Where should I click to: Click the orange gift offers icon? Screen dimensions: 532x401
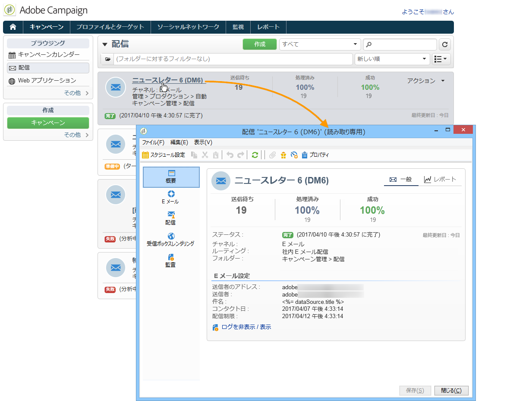pyautogui.click(x=283, y=155)
